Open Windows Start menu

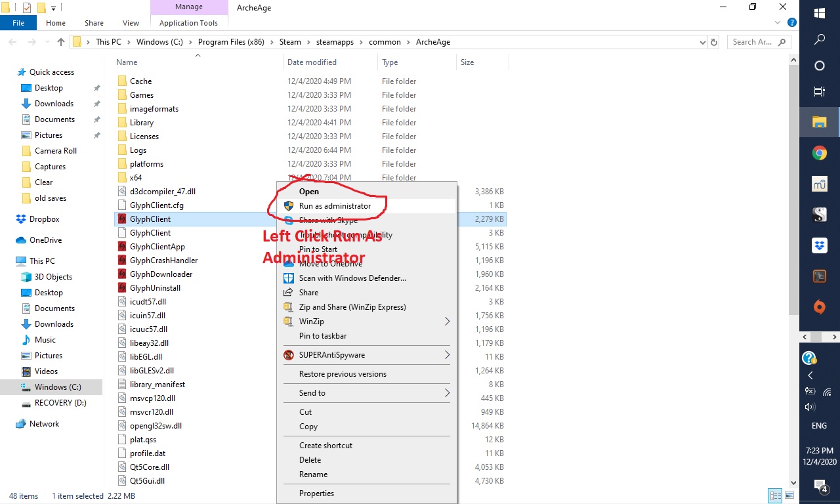pyautogui.click(x=819, y=13)
